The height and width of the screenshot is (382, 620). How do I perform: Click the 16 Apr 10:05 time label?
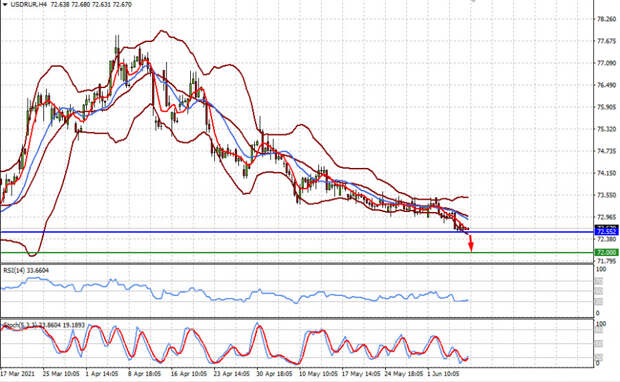tap(189, 374)
